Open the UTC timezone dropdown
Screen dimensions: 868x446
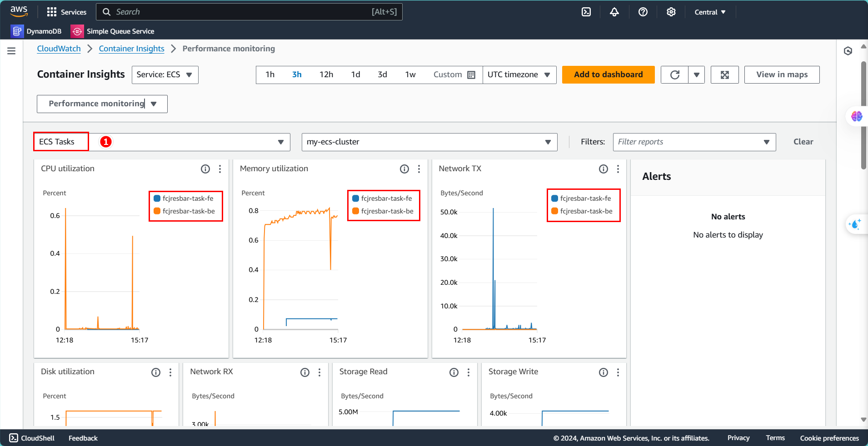(x=519, y=74)
